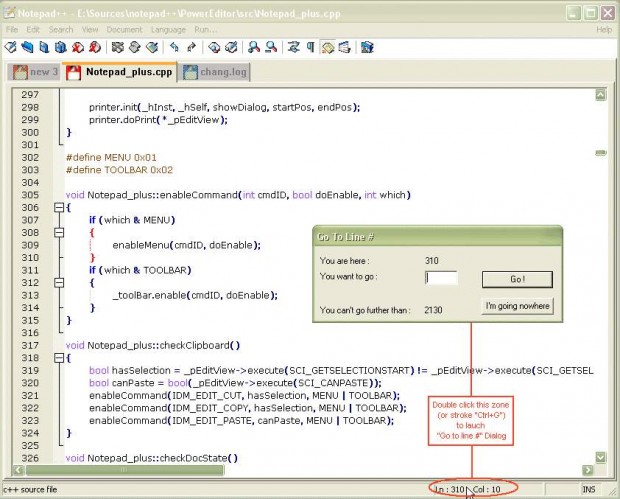Open the Edit menu

click(33, 30)
